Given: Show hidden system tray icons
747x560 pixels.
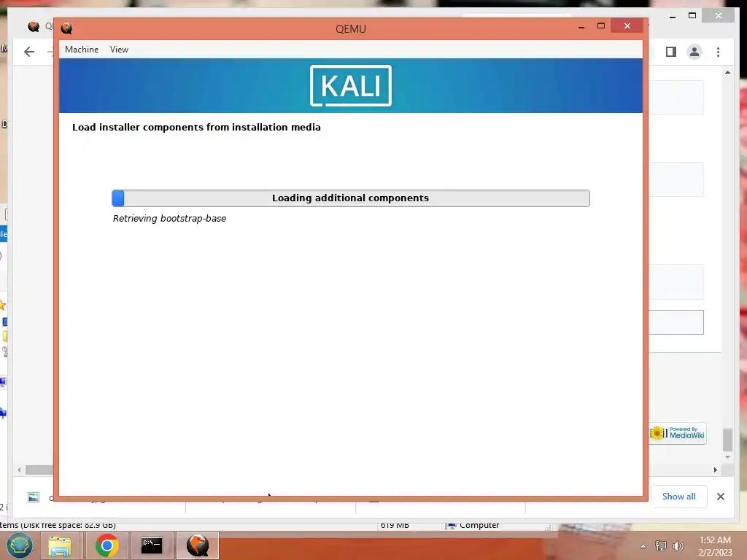Looking at the screenshot, I should pyautogui.click(x=643, y=546).
